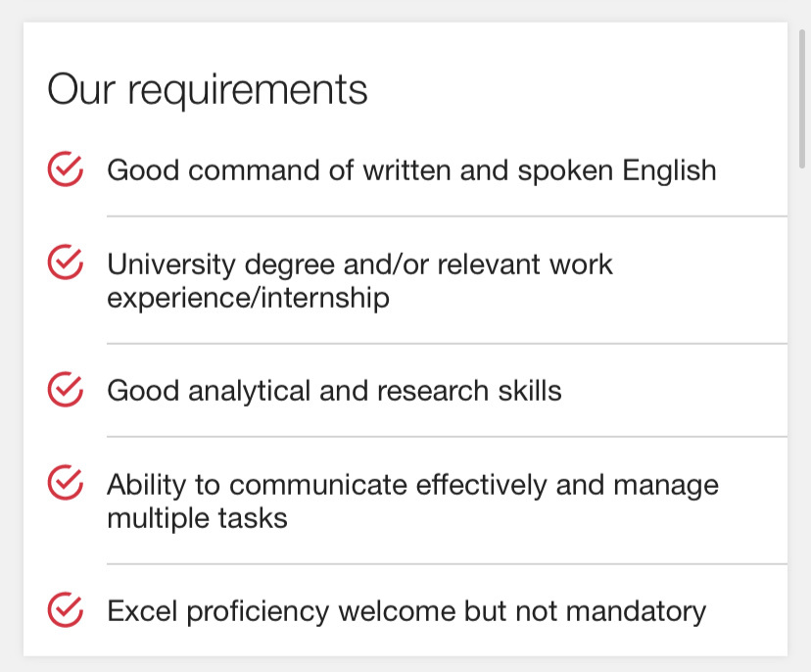Click the checkmark icon beside University degree
This screenshot has height=672, width=811.
click(x=65, y=263)
